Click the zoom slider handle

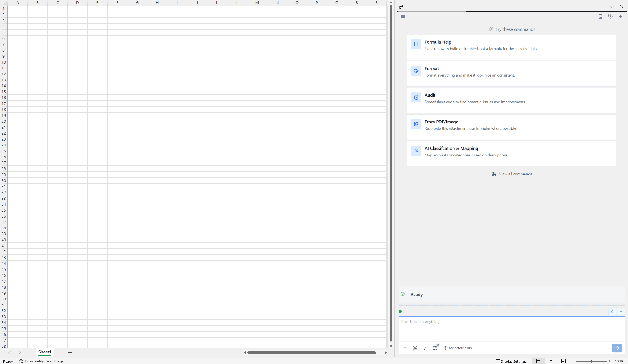point(591,361)
